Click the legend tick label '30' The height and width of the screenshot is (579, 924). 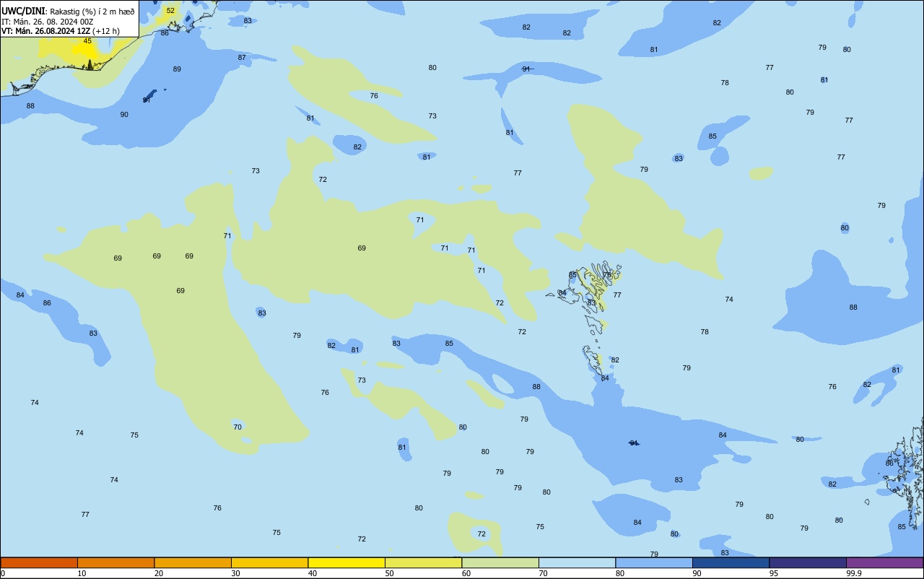click(235, 573)
